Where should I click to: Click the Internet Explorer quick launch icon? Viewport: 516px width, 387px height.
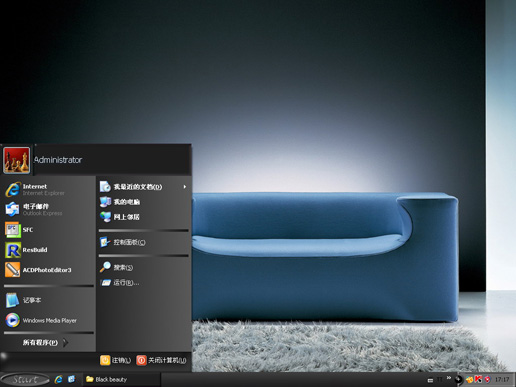[x=59, y=379]
